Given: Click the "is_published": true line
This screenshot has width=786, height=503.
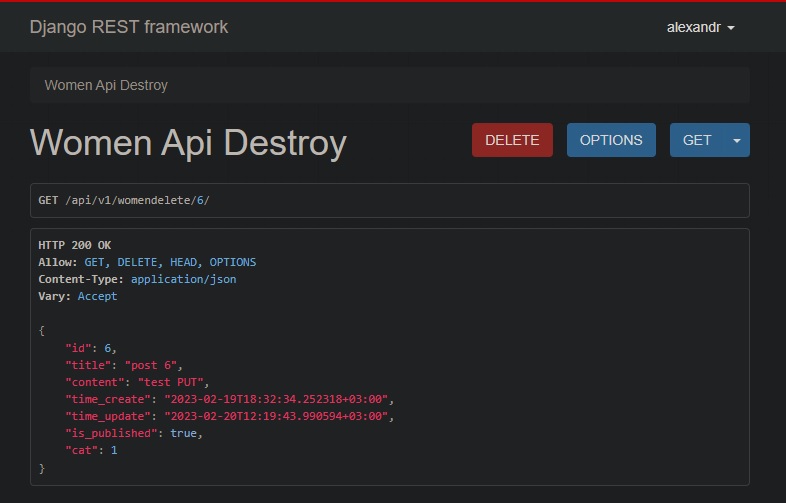Looking at the screenshot, I should tap(134, 433).
